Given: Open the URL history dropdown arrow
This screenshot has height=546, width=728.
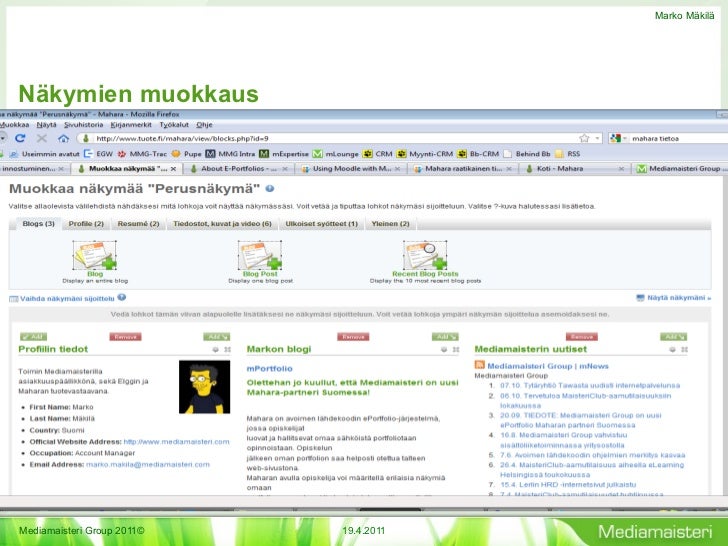Looking at the screenshot, I should 597,138.
